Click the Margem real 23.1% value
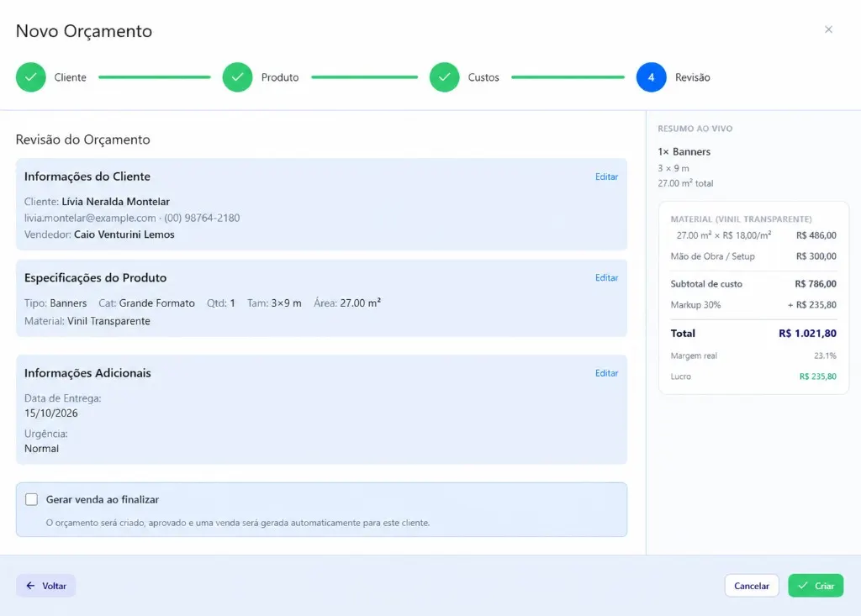This screenshot has width=861, height=616. pos(825,355)
